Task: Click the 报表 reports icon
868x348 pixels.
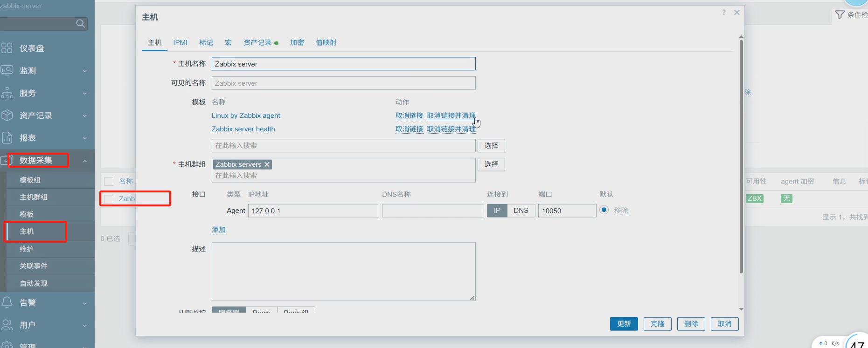Action: pyautogui.click(x=7, y=137)
